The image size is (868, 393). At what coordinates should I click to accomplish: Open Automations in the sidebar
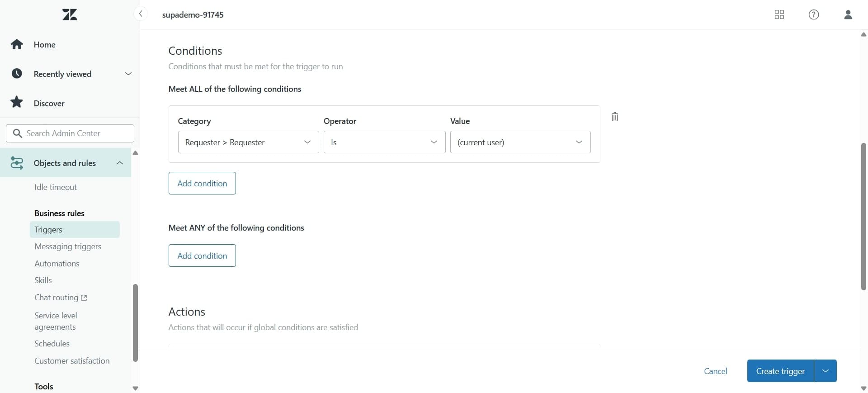coord(57,263)
